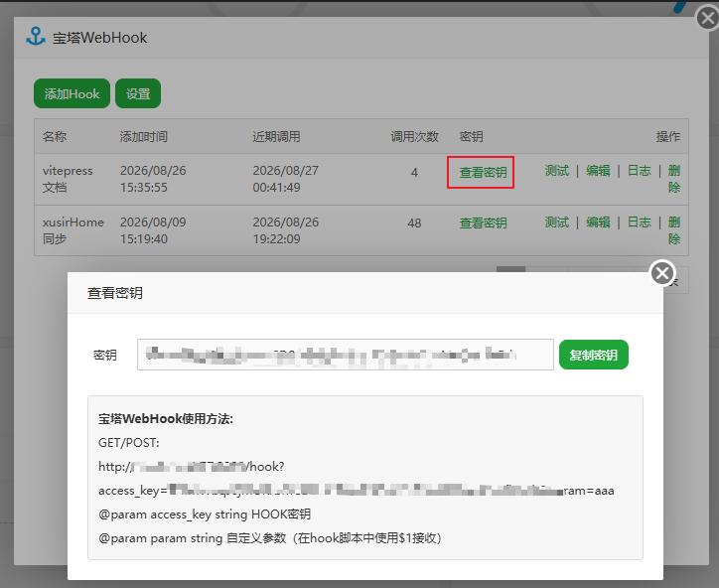Click inside the 密钥 input field
The width and height of the screenshot is (719, 588).
tap(346, 355)
